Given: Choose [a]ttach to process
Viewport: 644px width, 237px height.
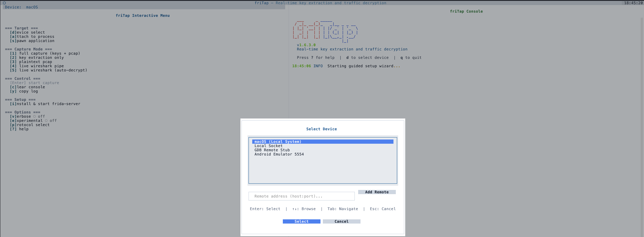Looking at the screenshot, I should pyautogui.click(x=32, y=37).
